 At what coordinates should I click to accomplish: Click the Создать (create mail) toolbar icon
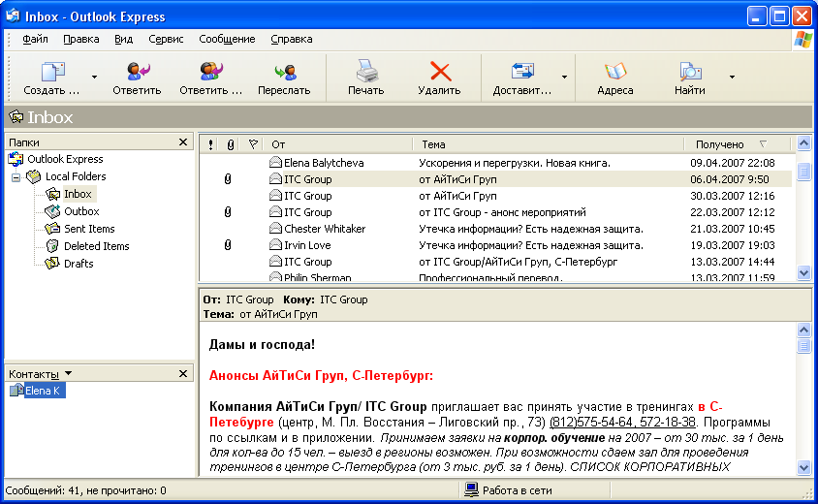(x=52, y=72)
